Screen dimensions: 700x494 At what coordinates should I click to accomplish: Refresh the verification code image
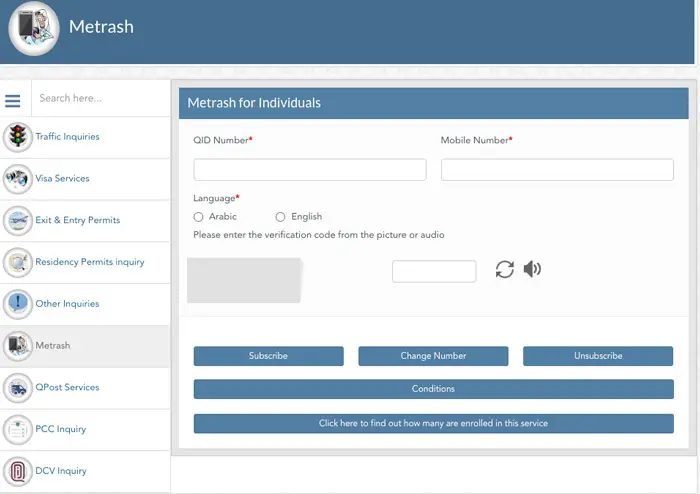(x=504, y=269)
